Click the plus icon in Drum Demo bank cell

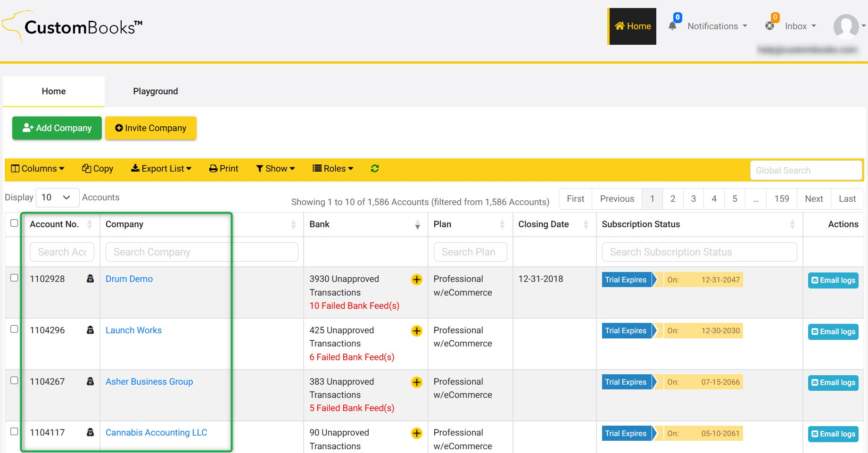pos(416,280)
